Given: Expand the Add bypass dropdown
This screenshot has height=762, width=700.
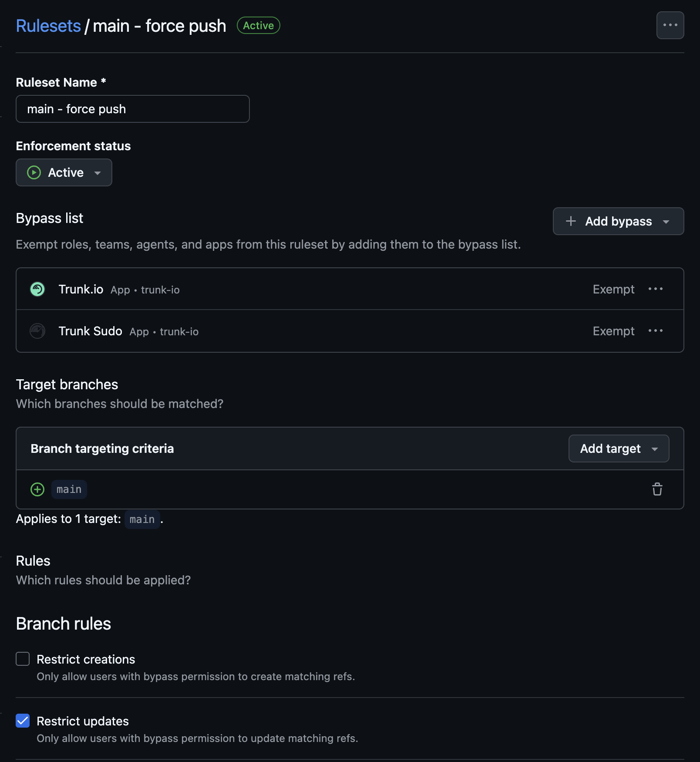Looking at the screenshot, I should [x=666, y=221].
